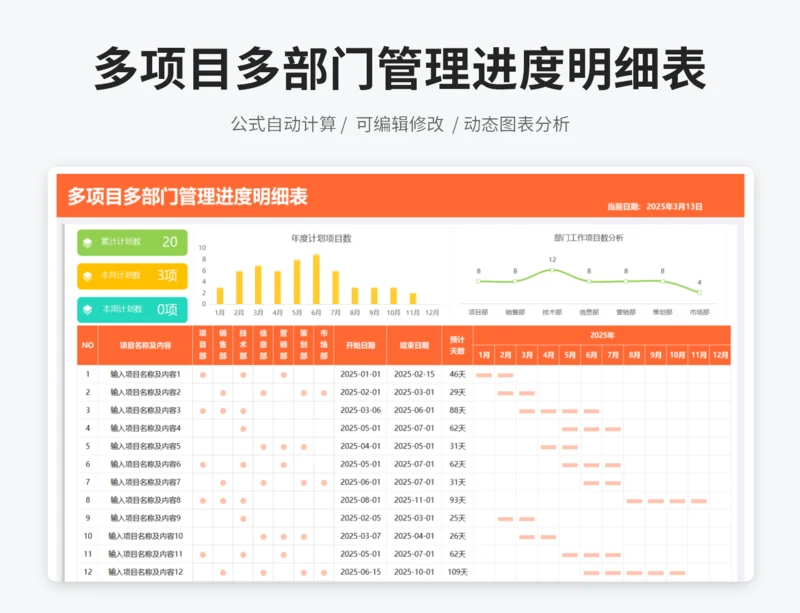800x613 pixels.
Task: Select the cell 输入项目名称及内容8
Action: (x=145, y=500)
